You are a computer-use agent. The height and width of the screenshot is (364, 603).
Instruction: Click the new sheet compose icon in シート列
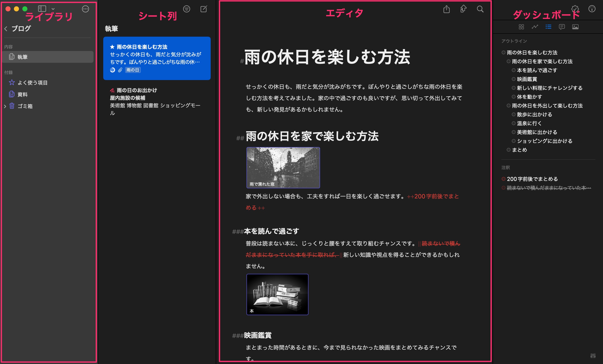(204, 8)
